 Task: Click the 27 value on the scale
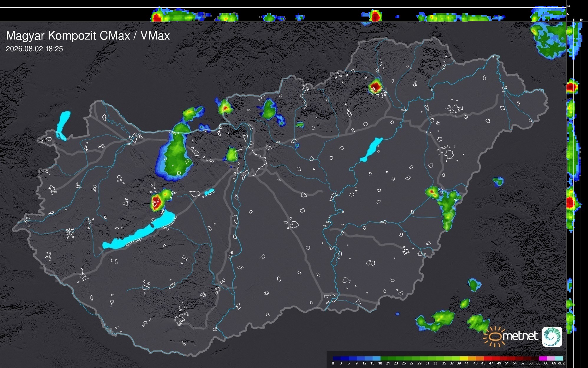pyautogui.click(x=411, y=363)
